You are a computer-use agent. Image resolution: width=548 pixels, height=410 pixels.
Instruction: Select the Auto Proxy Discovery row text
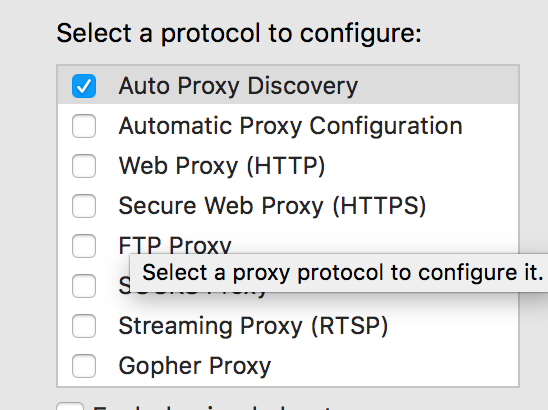click(238, 86)
